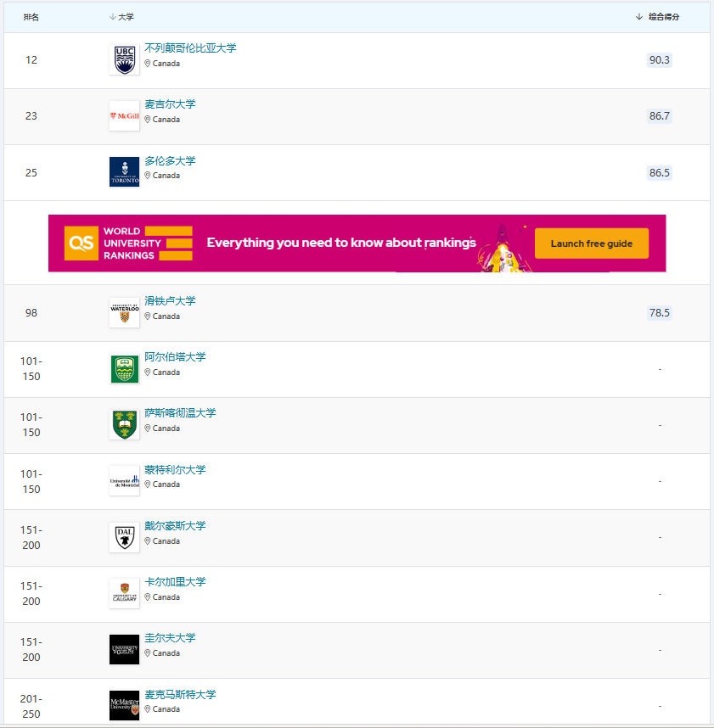Click rank number 12
The image size is (714, 728).
pos(31,60)
